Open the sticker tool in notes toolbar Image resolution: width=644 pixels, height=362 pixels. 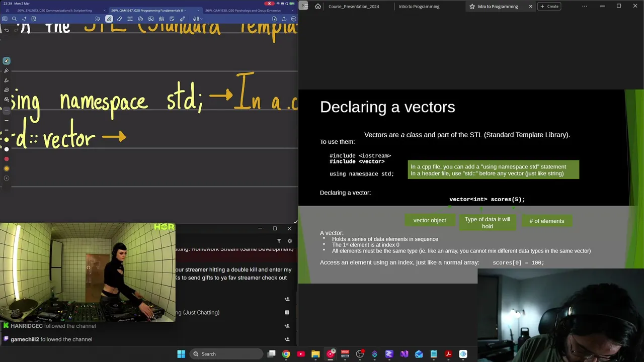pos(140,19)
